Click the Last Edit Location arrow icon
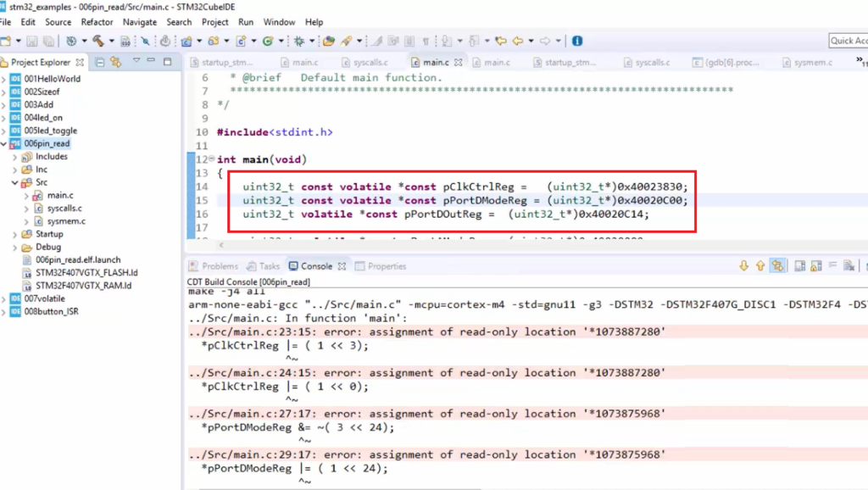This screenshot has width=868, height=490. (x=501, y=41)
